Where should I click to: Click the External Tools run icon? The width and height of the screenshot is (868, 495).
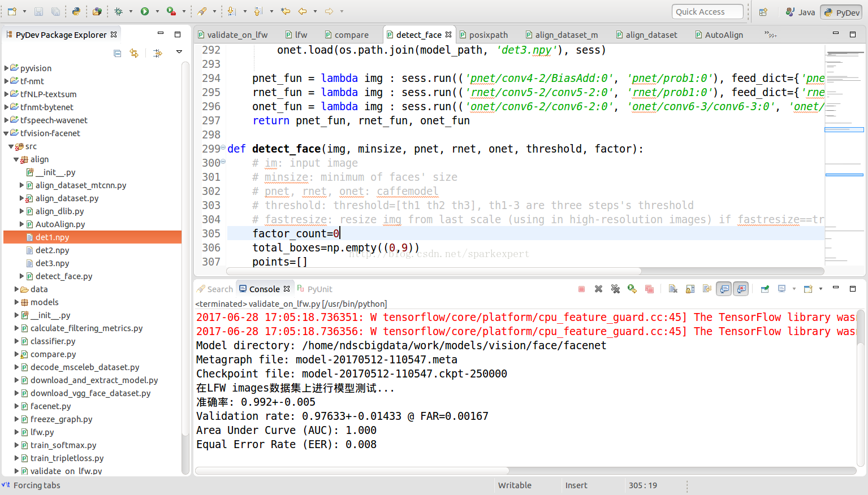point(171,11)
